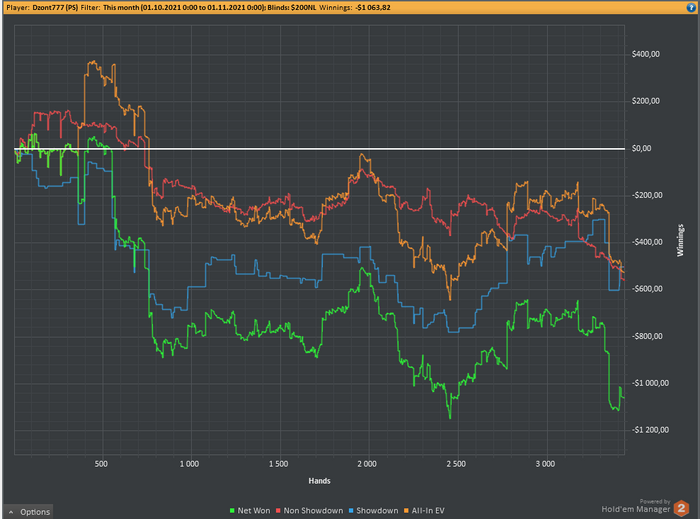The height and width of the screenshot is (519, 700).
Task: Toggle the All-In EV orange legend swatch
Action: tap(406, 511)
